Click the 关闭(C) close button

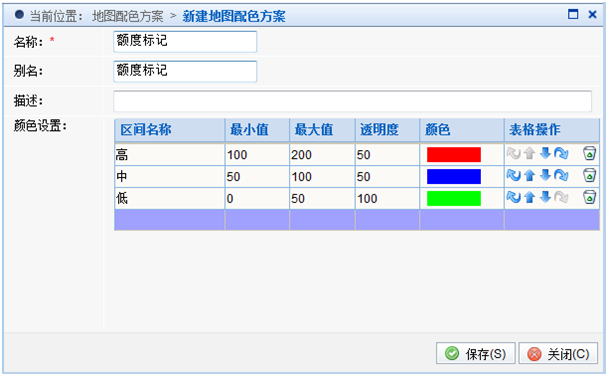(x=558, y=353)
